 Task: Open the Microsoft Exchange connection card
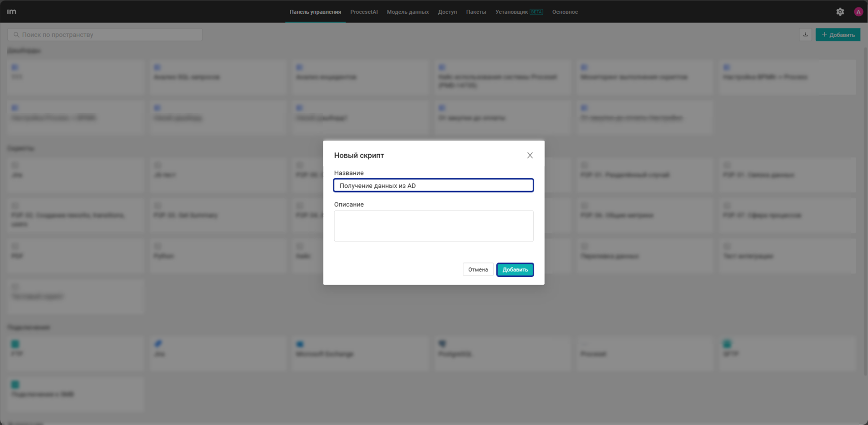click(361, 354)
